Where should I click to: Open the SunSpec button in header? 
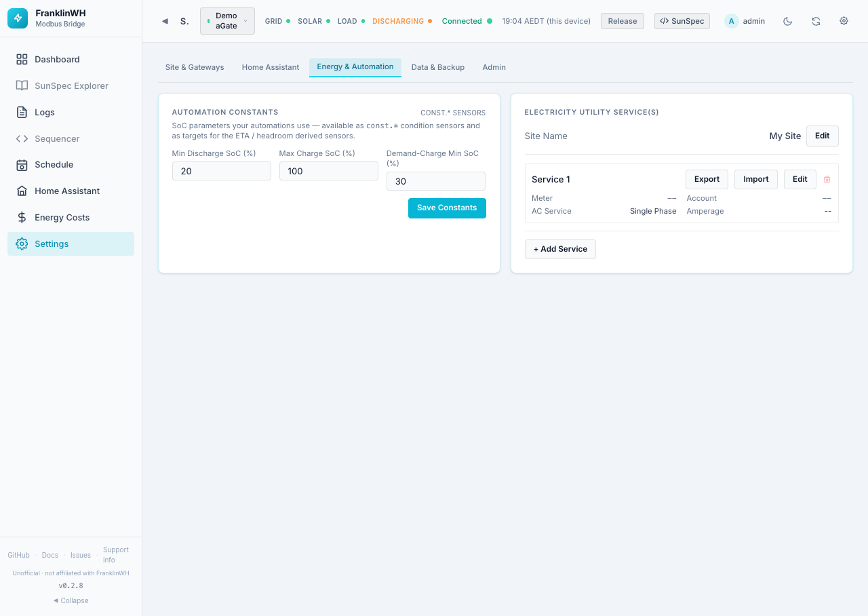(682, 21)
